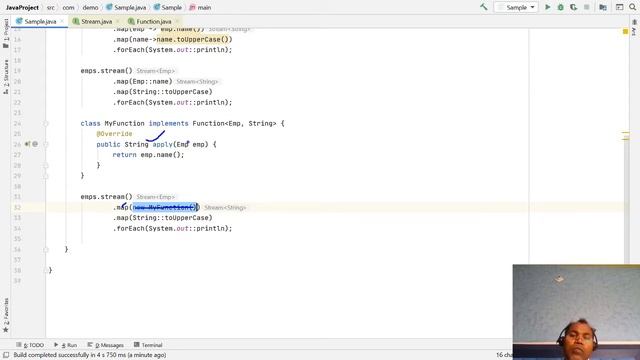Image resolution: width=640 pixels, height=360 pixels.
Task: Open the Run tool window tab
Action: [66, 345]
